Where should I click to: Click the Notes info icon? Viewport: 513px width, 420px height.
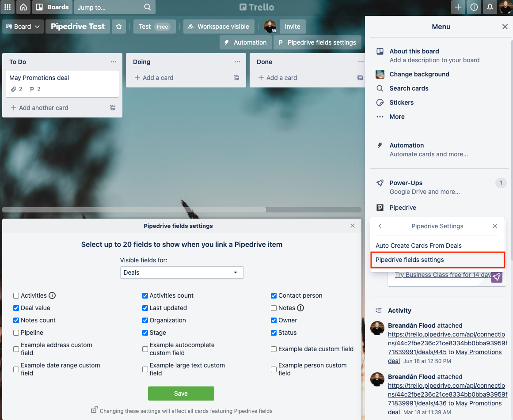[x=300, y=308]
